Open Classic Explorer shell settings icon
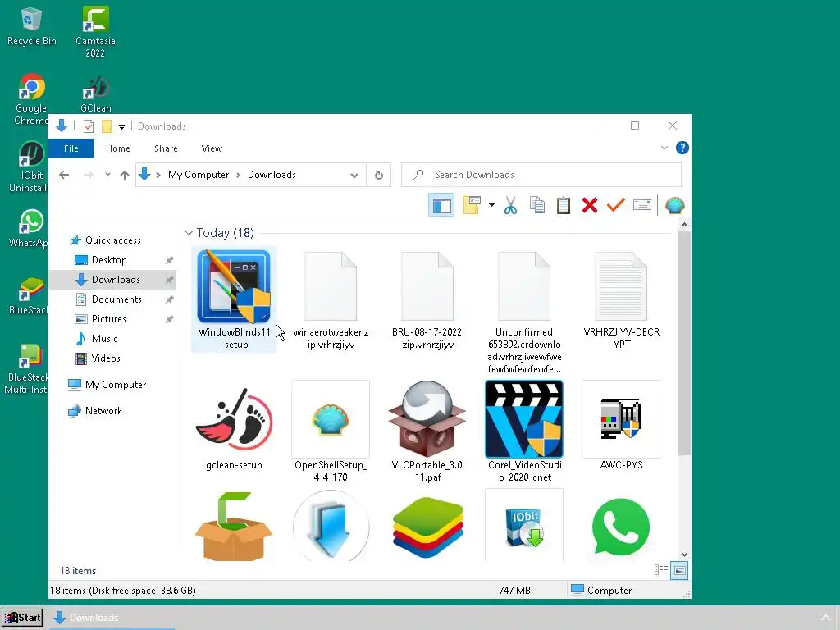This screenshot has width=840, height=630. (x=674, y=205)
